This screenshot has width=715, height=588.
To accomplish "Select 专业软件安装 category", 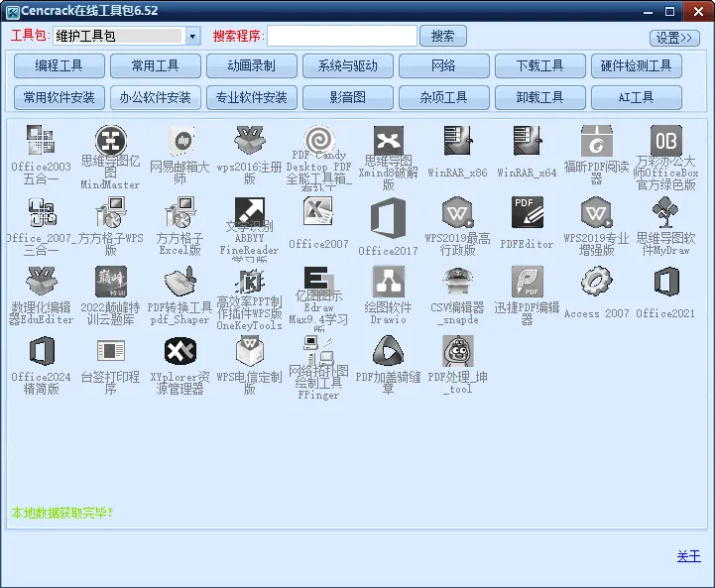I will 252,97.
